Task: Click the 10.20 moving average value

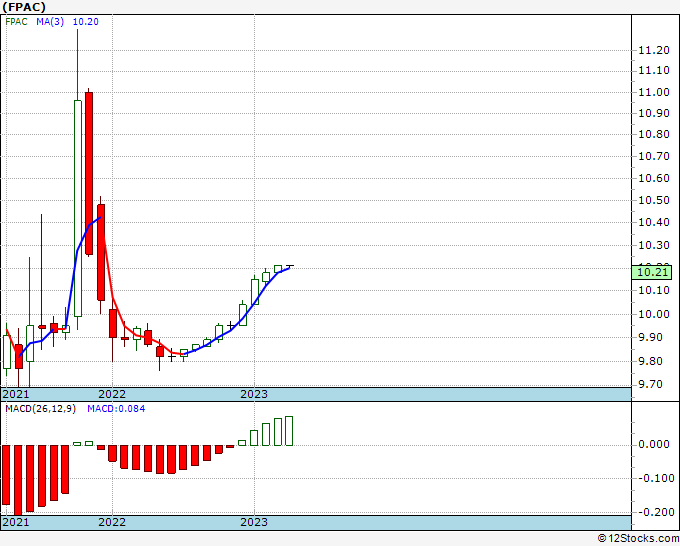Action: tap(85, 22)
